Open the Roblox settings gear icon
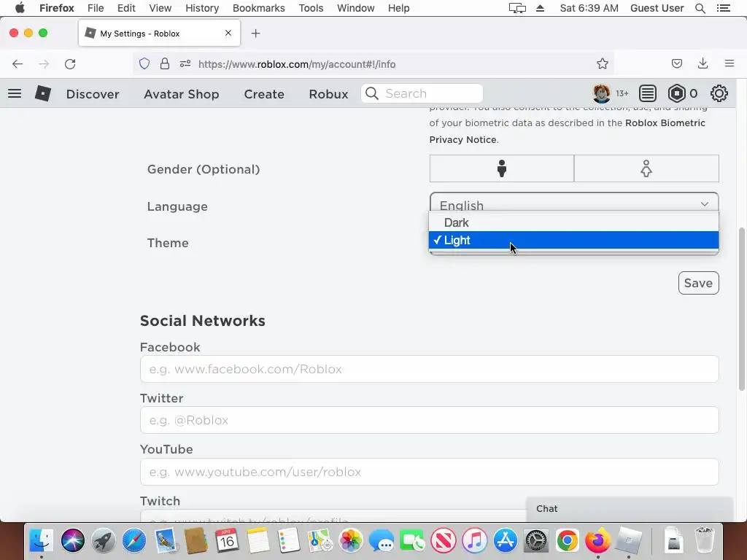Screen dimensions: 747x560 pos(719,94)
